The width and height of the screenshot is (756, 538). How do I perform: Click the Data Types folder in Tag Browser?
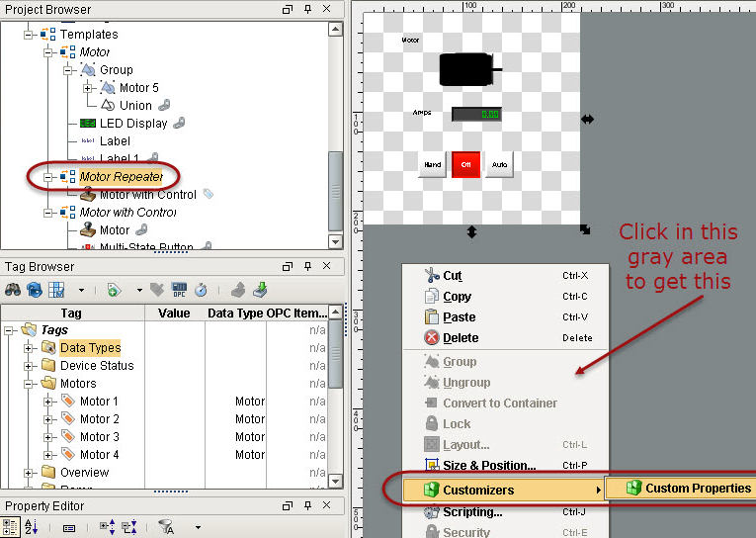(x=90, y=348)
